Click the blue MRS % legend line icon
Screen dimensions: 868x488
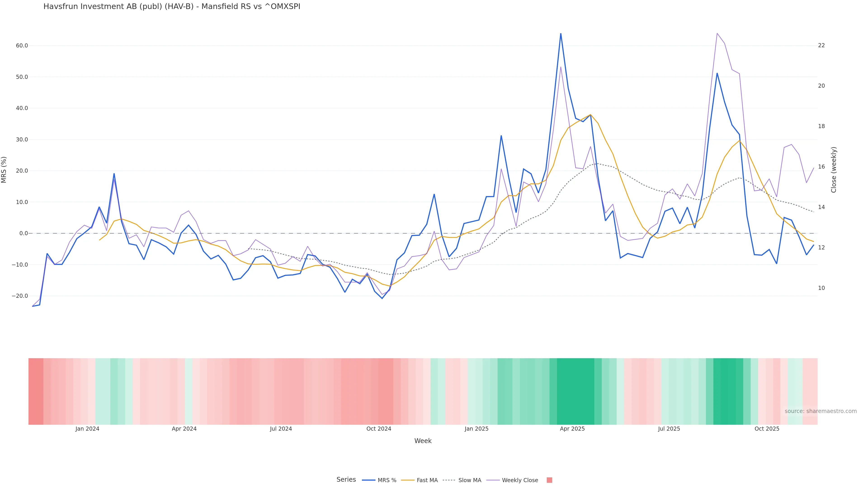tap(369, 480)
